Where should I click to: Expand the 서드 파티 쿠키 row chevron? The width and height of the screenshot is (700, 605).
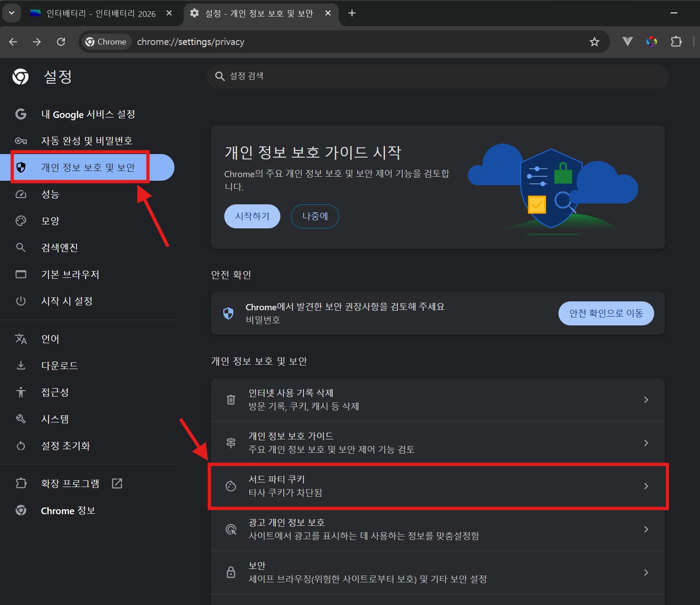click(x=646, y=486)
